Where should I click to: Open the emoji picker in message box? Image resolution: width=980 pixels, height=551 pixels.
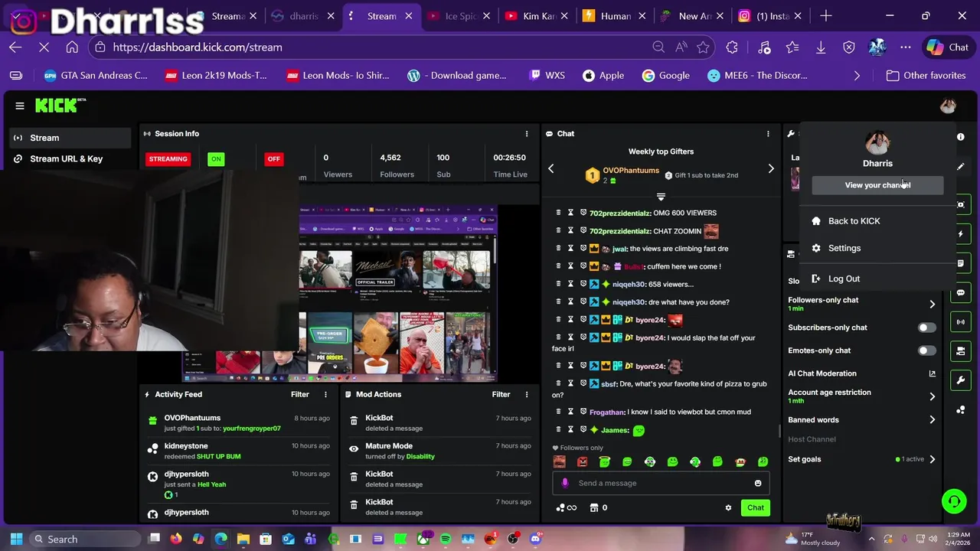[758, 483]
